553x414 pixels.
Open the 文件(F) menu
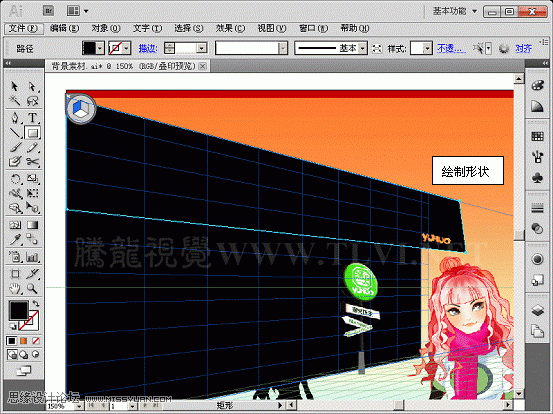coord(23,29)
